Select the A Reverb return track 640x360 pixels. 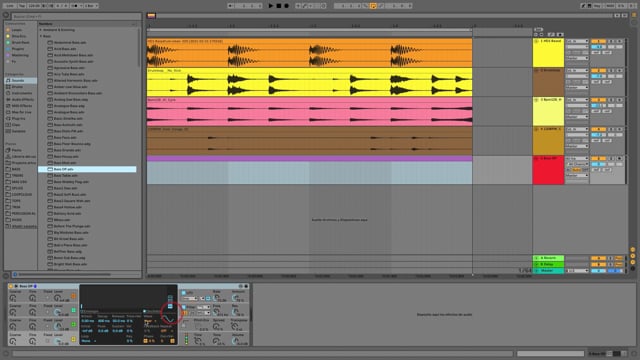point(549,258)
